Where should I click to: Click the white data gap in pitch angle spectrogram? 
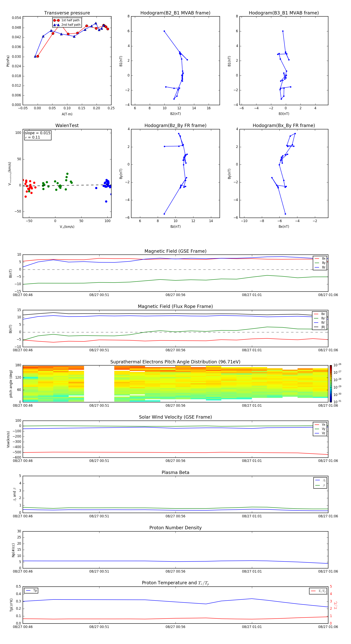99,384
